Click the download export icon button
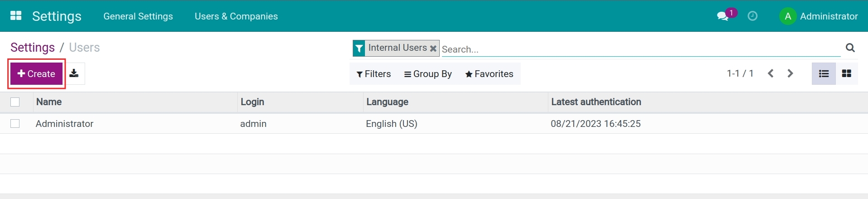 (74, 73)
